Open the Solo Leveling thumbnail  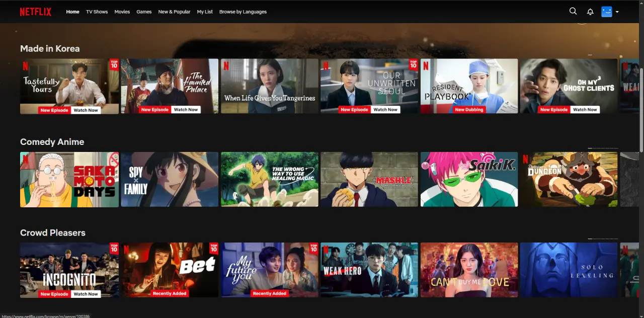[569, 270]
